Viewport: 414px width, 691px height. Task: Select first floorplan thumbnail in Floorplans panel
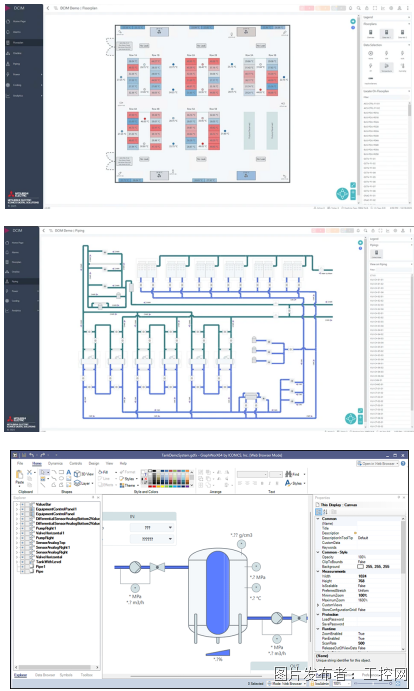(x=370, y=33)
